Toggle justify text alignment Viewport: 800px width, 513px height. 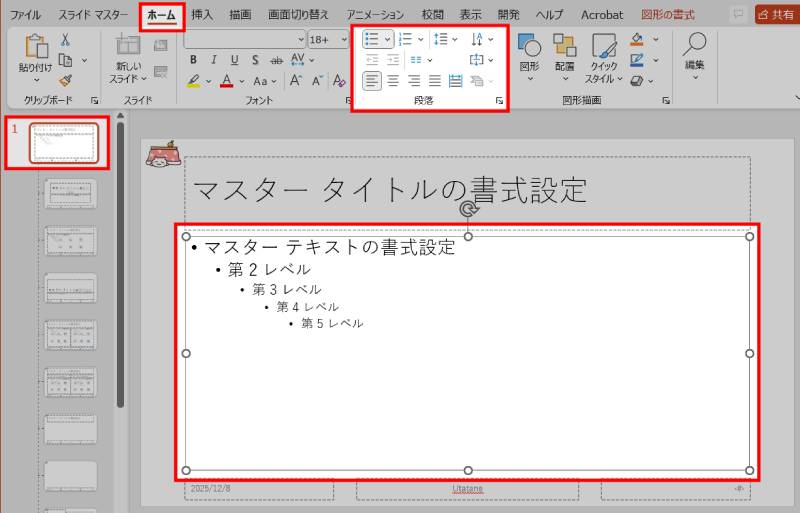pos(435,81)
